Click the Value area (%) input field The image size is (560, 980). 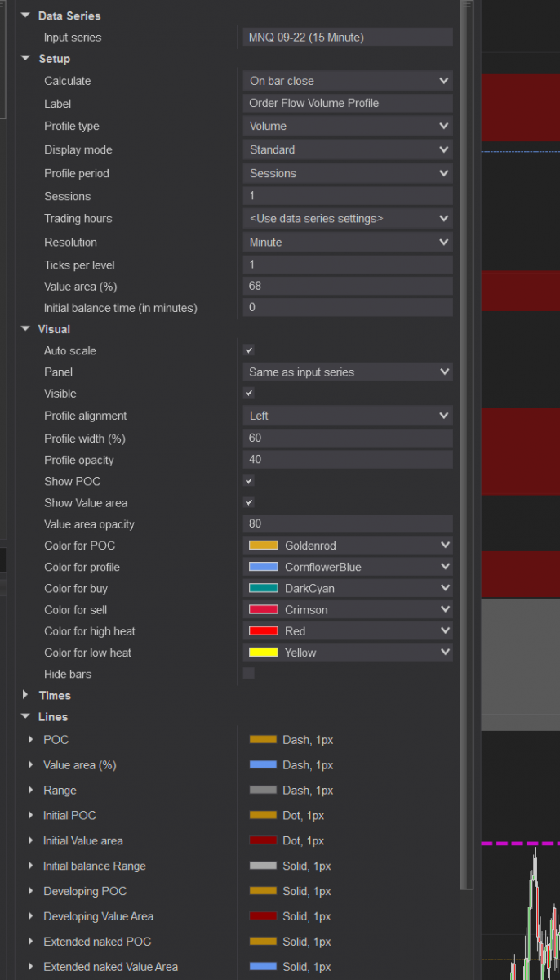348,286
